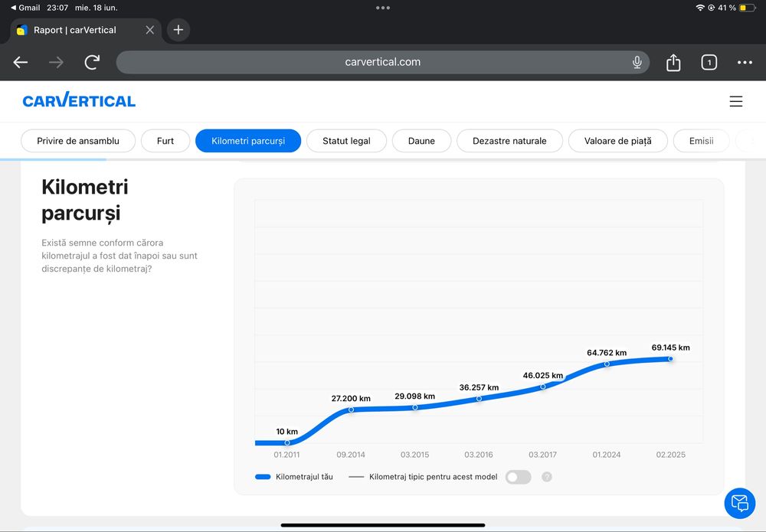Click the 'Kilometrajul tău' legend label
Screen dimensions: 766x532
304,477
